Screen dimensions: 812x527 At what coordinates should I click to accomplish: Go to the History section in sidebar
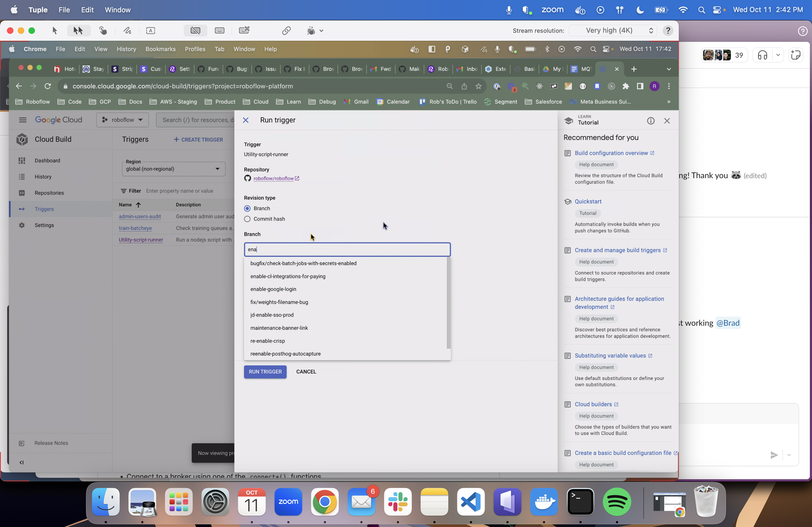click(43, 177)
